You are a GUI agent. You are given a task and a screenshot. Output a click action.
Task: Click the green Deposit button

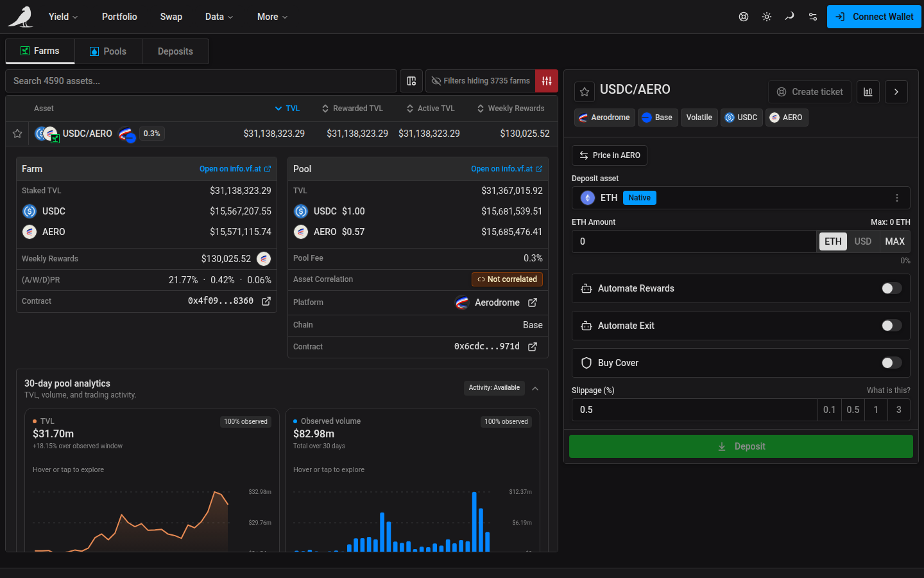pyautogui.click(x=741, y=446)
